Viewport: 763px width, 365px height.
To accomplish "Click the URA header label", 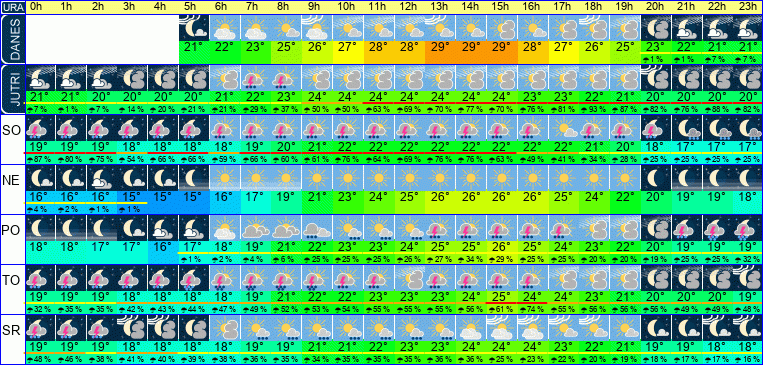I will (12, 7).
